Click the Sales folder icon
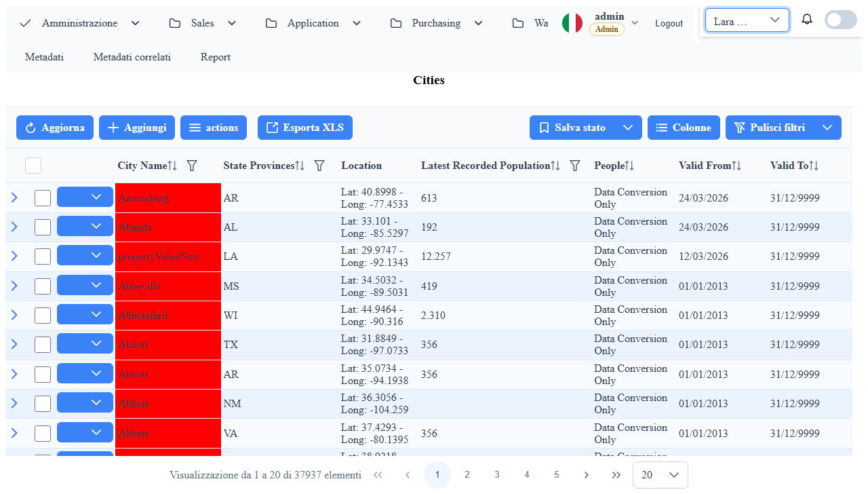The image size is (868, 494). [x=175, y=23]
